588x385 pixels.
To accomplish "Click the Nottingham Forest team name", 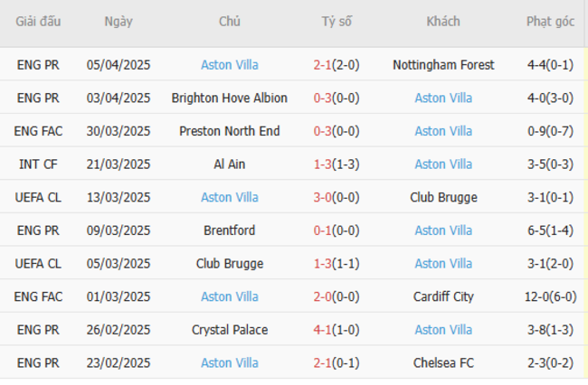I will (443, 65).
